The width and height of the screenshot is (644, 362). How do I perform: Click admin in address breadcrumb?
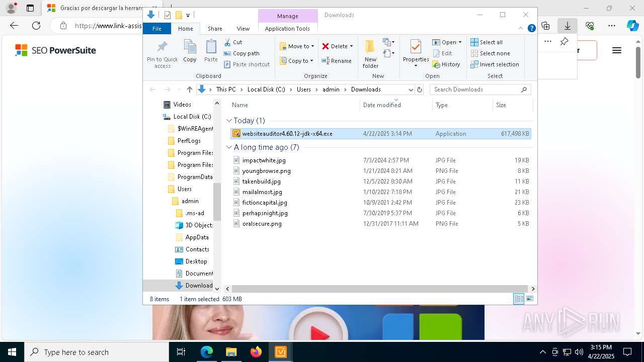[331, 89]
